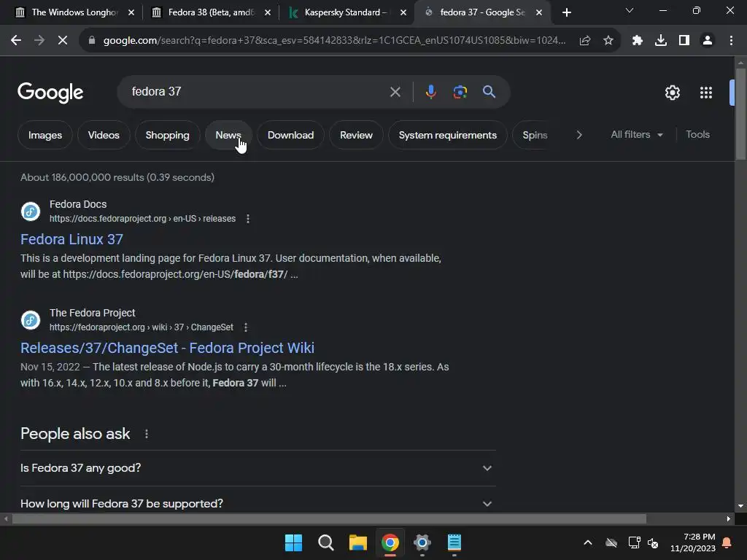The height and width of the screenshot is (560, 747).
Task: Click the docs.fedoraproject.org result URL
Action: tap(142, 219)
